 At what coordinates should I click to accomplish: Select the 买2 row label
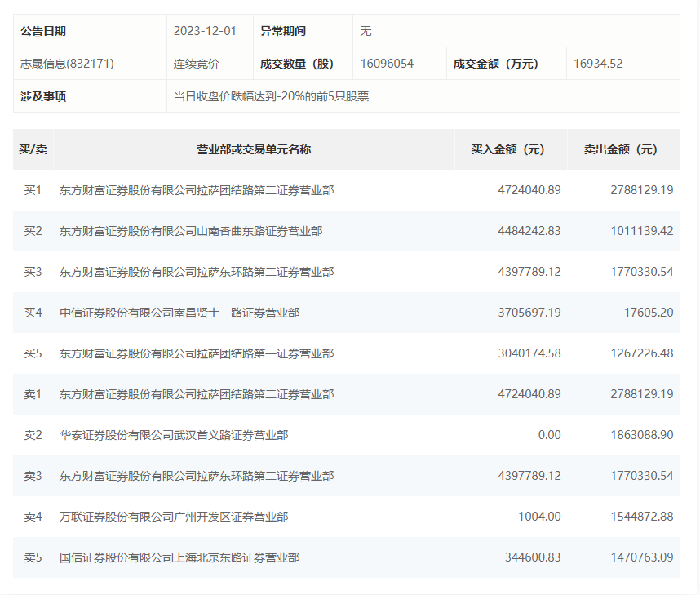pos(33,231)
